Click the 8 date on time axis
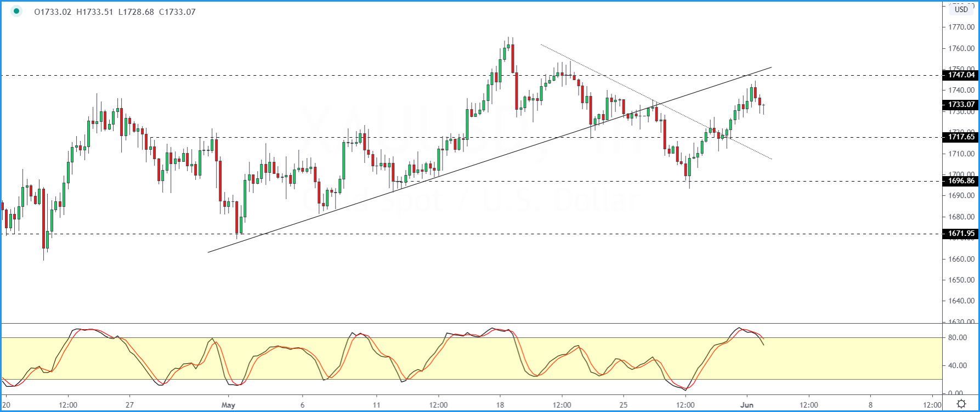This screenshot has height=412, width=980. (x=870, y=405)
